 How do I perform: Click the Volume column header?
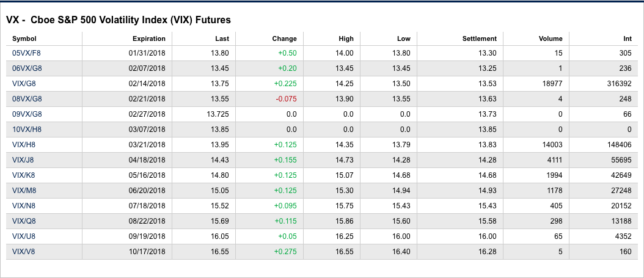550,38
